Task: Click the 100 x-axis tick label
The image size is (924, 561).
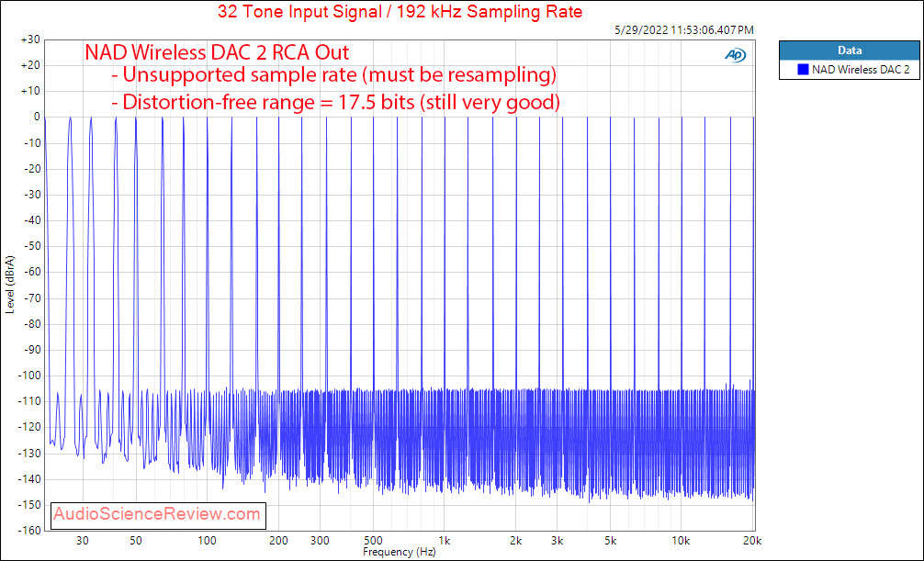Action: point(207,541)
